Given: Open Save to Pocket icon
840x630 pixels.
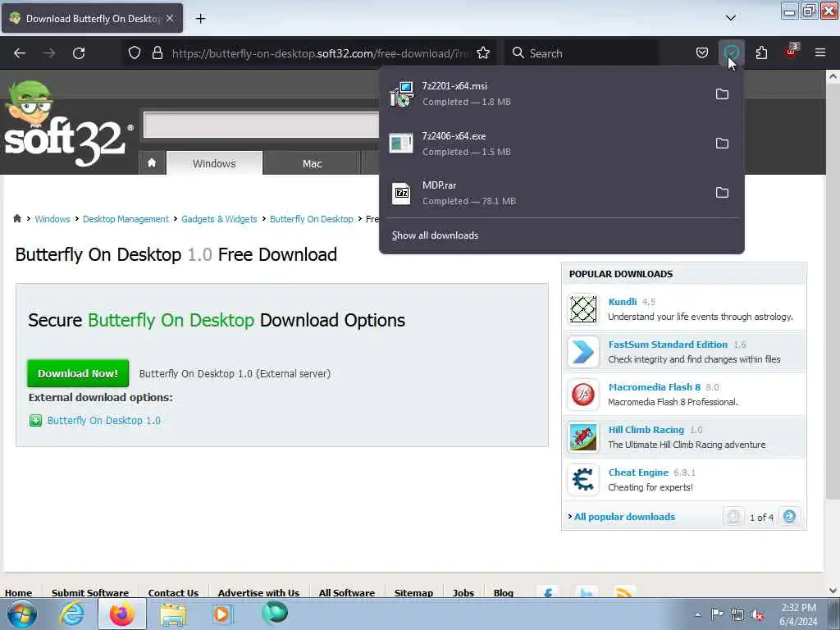Looking at the screenshot, I should (x=702, y=53).
